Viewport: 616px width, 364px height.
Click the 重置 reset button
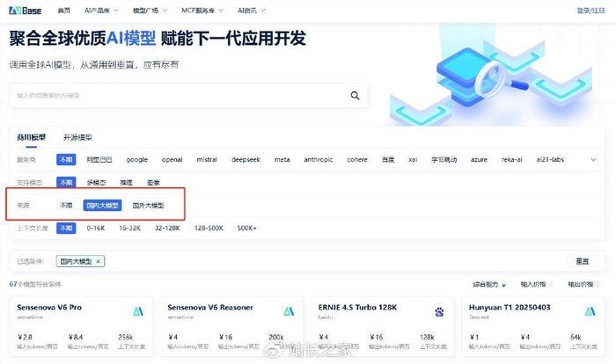point(583,261)
